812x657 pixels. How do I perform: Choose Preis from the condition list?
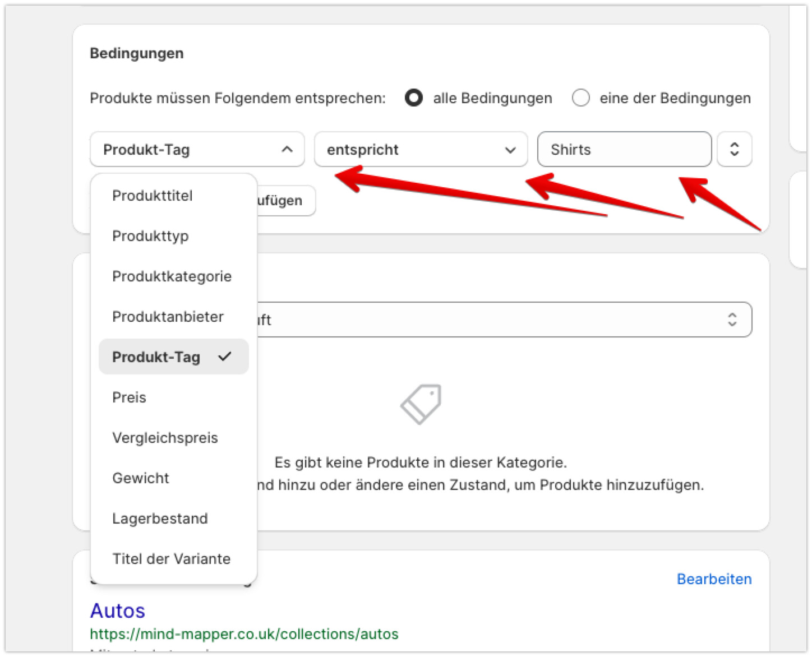[x=129, y=397]
